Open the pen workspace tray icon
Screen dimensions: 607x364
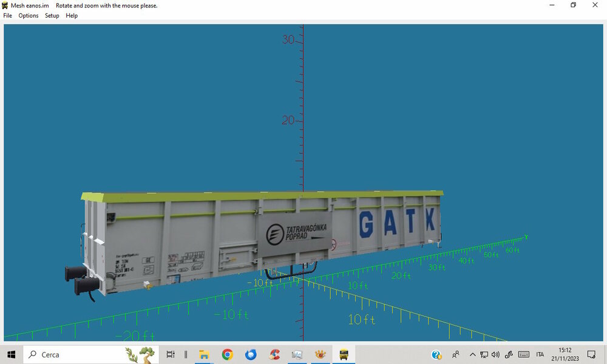[x=509, y=354]
